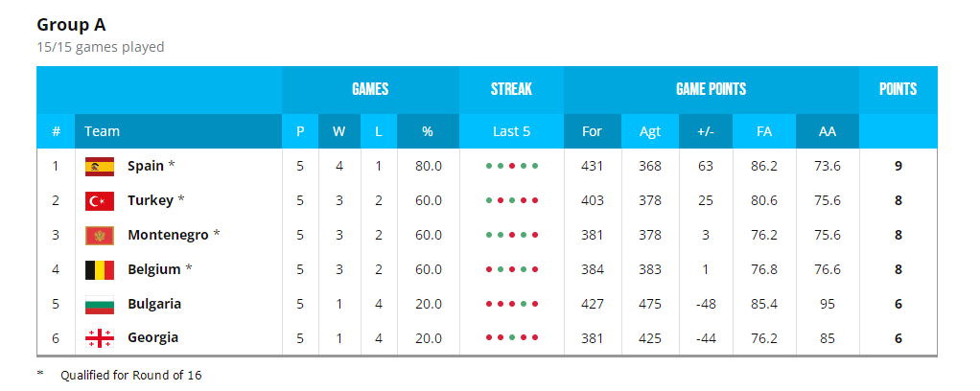980x391 pixels.
Task: Click the Montenegro flag icon
Action: pyautogui.click(x=100, y=236)
